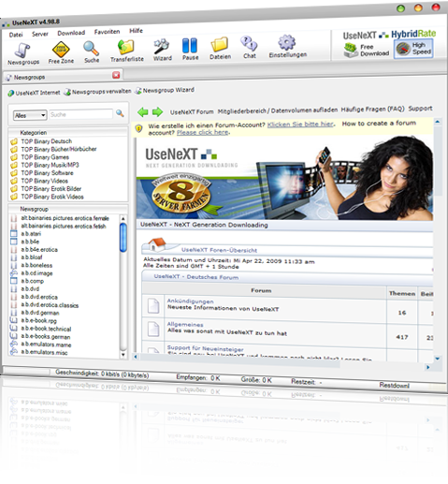The height and width of the screenshot is (484, 448).
Task: Click the newsgroup list scrollbar thumb
Action: coord(123,237)
